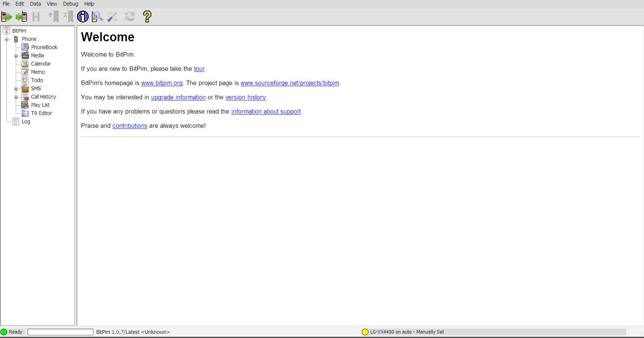
Task: Select the Play List label in tree
Action: pos(40,105)
